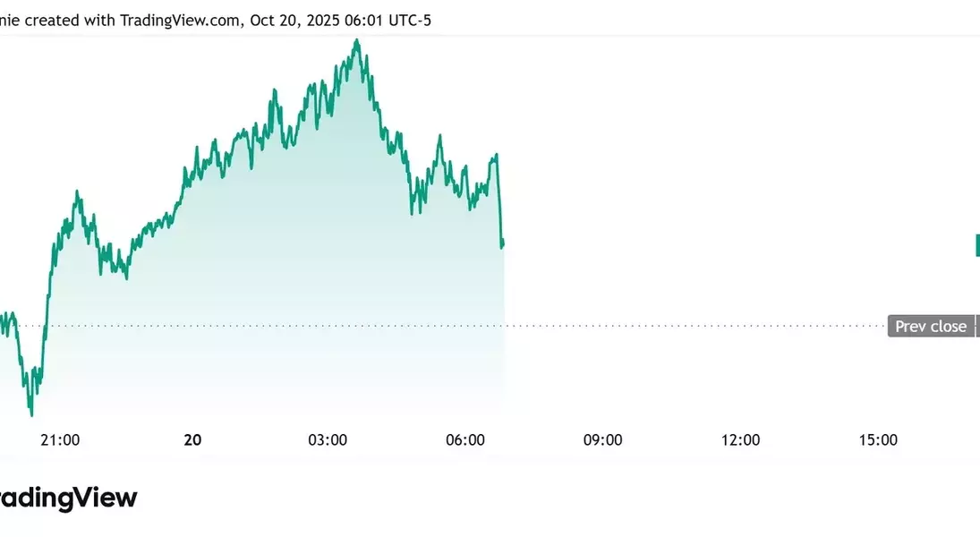980x537 pixels.
Task: Select the 15:00 time axis label
Action: tap(878, 439)
